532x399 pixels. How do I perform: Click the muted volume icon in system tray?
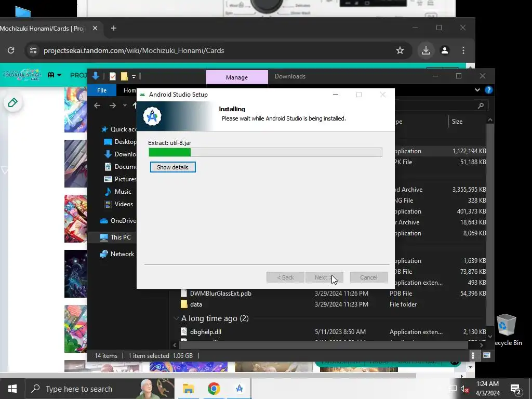(x=464, y=389)
